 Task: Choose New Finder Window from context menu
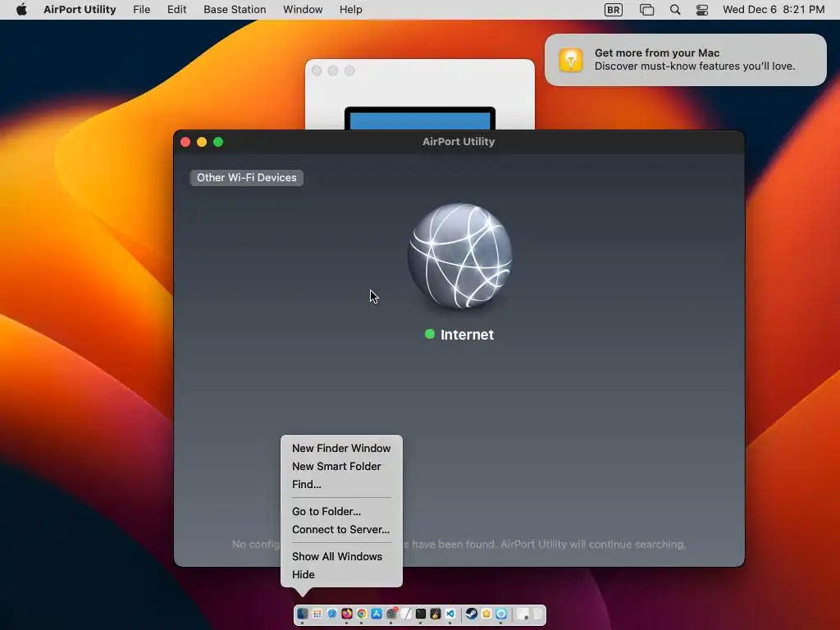tap(341, 448)
